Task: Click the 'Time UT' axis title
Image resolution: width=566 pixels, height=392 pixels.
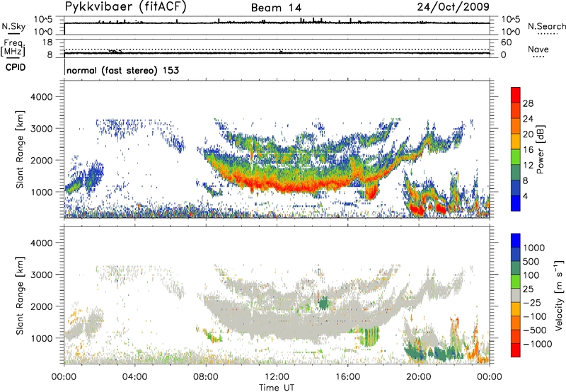Action: click(277, 387)
